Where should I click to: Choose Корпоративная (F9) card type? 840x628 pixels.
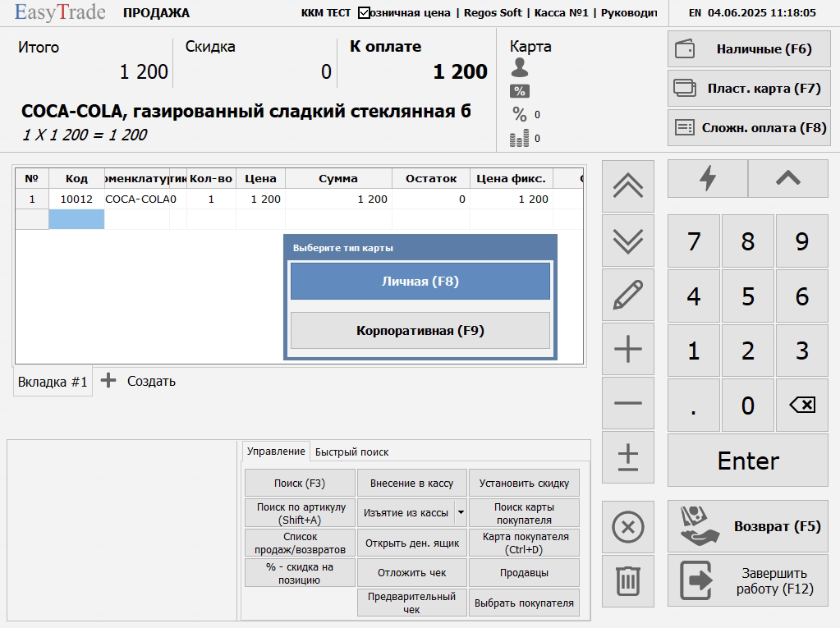pos(420,331)
